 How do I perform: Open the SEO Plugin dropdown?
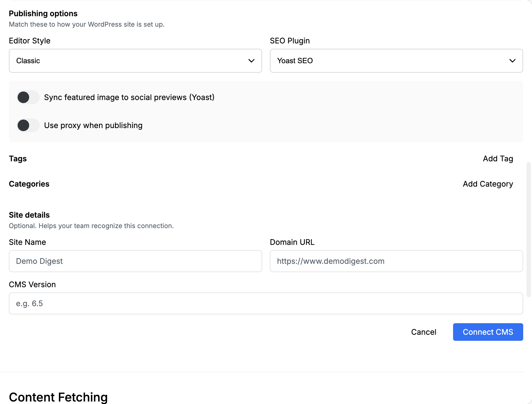(x=396, y=61)
